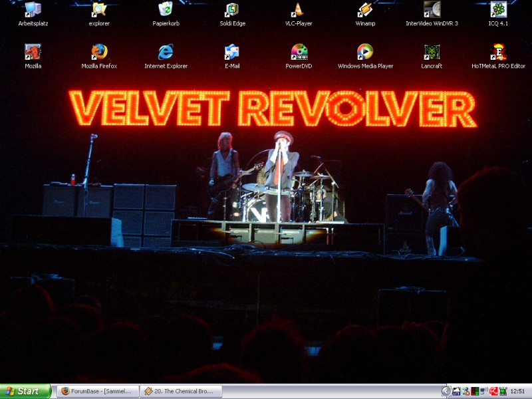Open the Start menu
The width and height of the screenshot is (532, 399).
[x=25, y=391]
